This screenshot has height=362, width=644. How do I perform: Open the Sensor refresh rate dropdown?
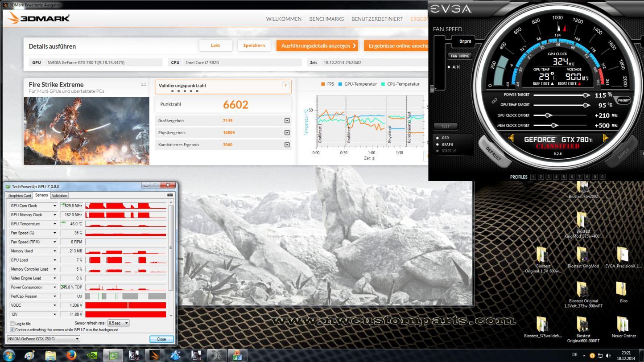pos(119,323)
